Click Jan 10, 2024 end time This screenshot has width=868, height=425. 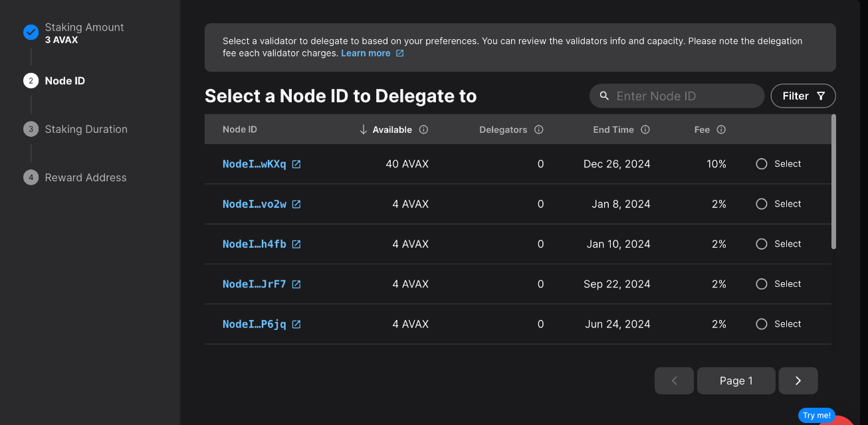click(619, 244)
